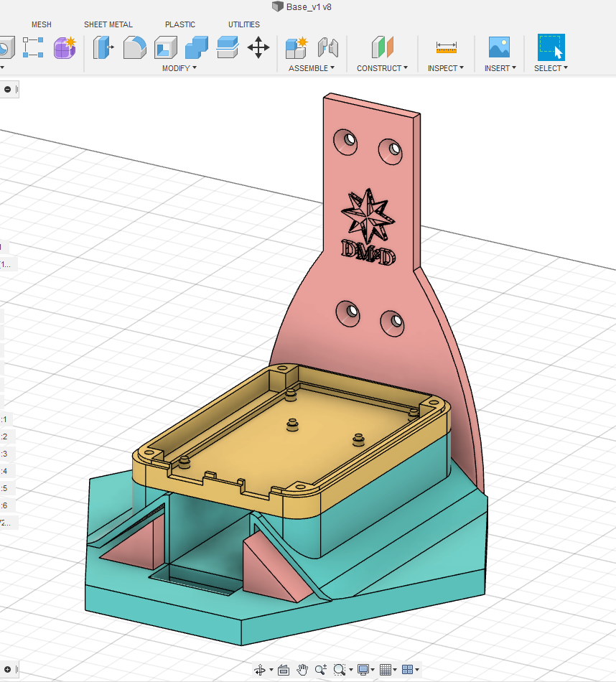The width and height of the screenshot is (616, 682).
Task: Click the Grid and Snaps icon
Action: pos(386,670)
